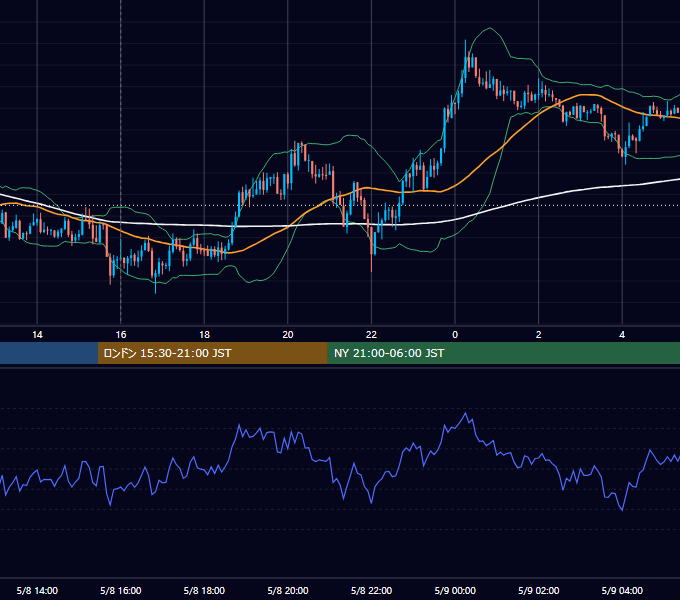
Task: Click the oscillator peak near 5/9 00:00
Action: tap(466, 413)
